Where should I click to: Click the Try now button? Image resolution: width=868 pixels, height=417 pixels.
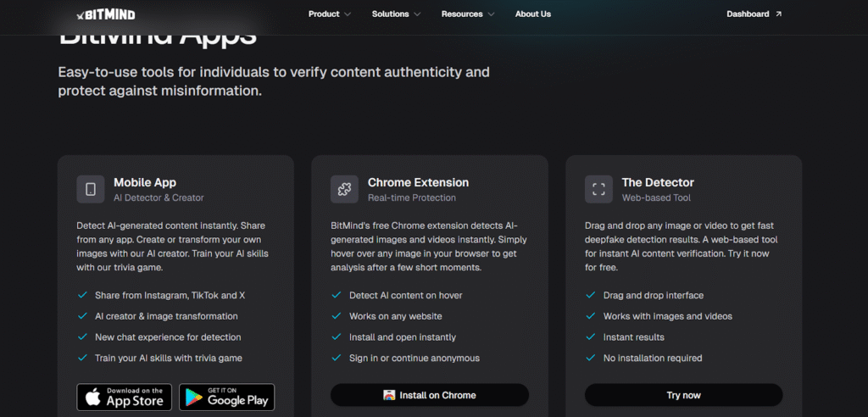pyautogui.click(x=683, y=395)
